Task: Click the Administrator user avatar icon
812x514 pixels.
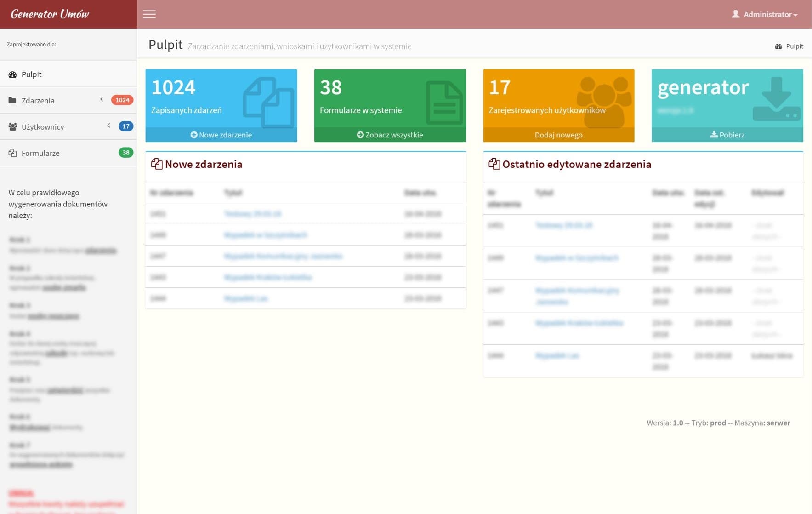Action: [x=735, y=14]
